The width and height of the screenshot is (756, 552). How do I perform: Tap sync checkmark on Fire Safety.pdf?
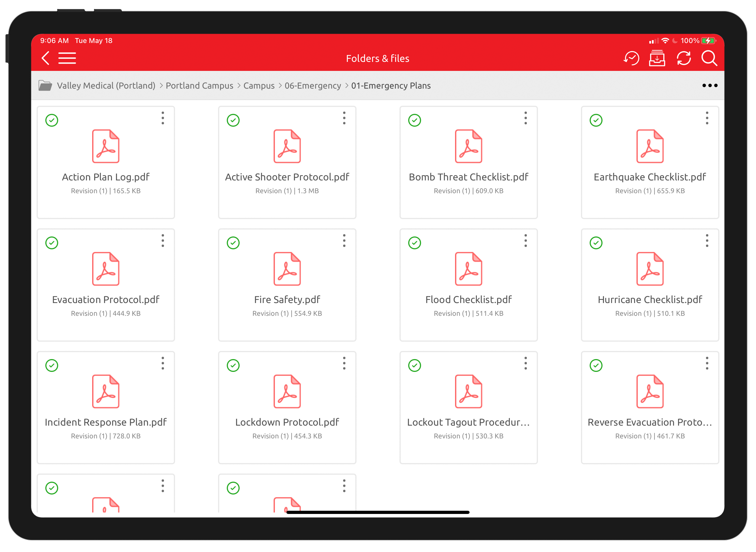coord(233,243)
